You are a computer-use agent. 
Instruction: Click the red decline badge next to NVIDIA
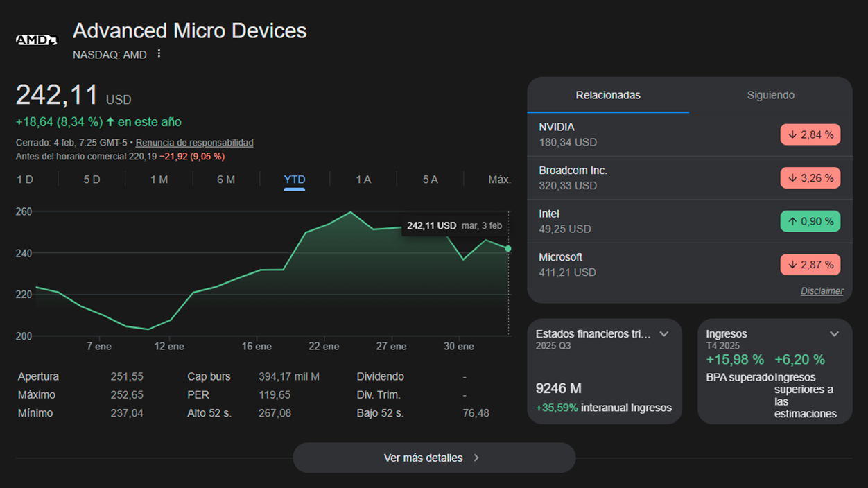pos(810,134)
